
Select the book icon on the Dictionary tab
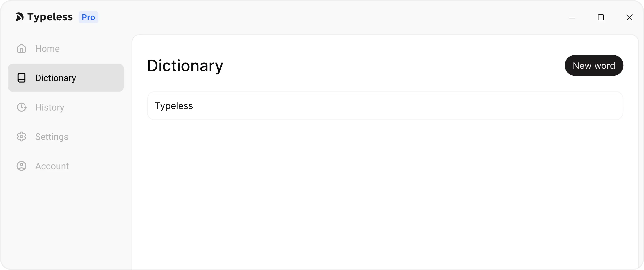coord(22,78)
